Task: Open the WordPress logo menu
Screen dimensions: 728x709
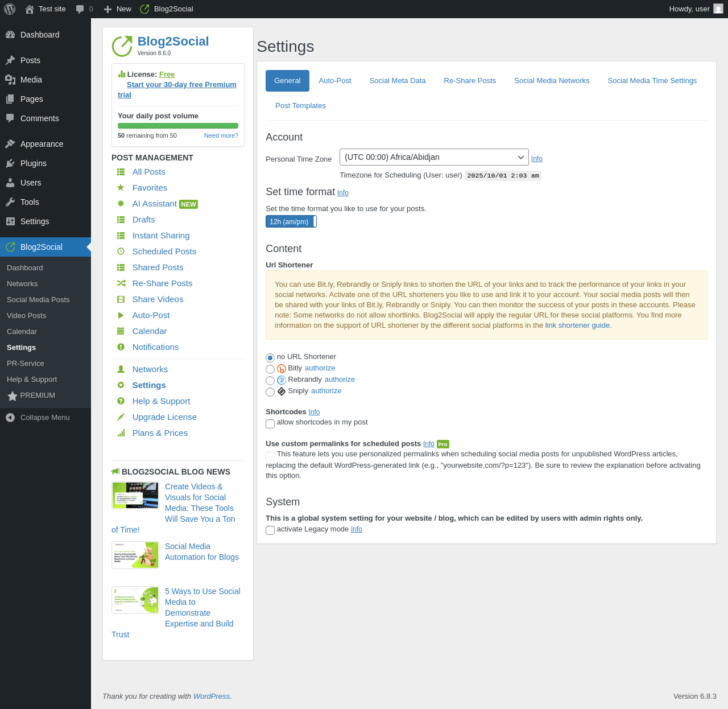Action: (10, 9)
